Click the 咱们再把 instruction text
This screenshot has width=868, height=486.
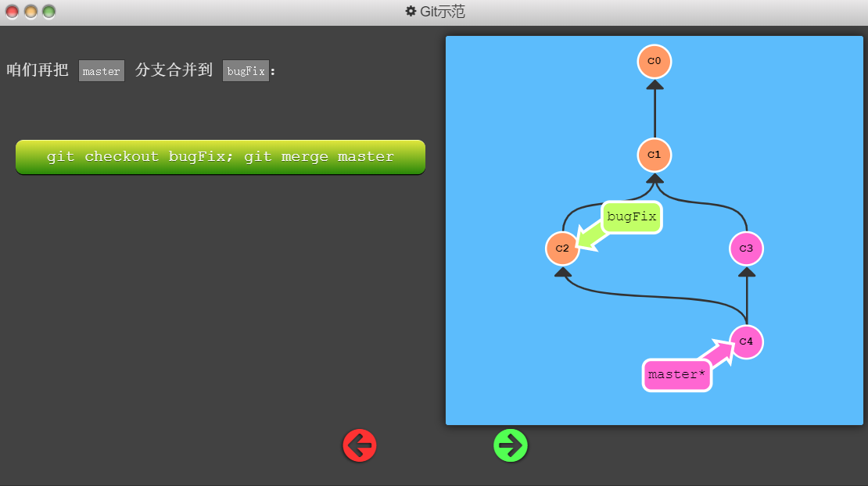click(x=38, y=70)
